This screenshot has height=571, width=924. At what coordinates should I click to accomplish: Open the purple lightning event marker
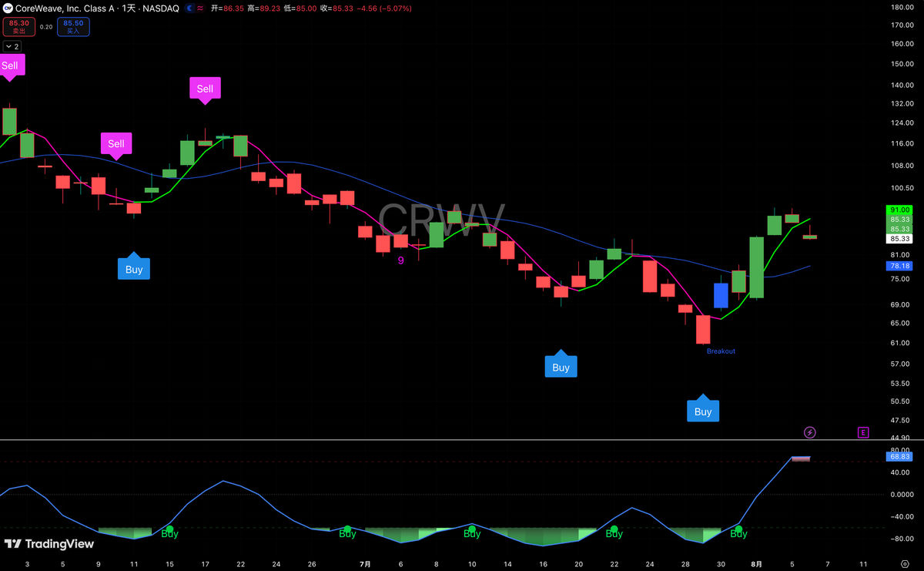point(810,432)
